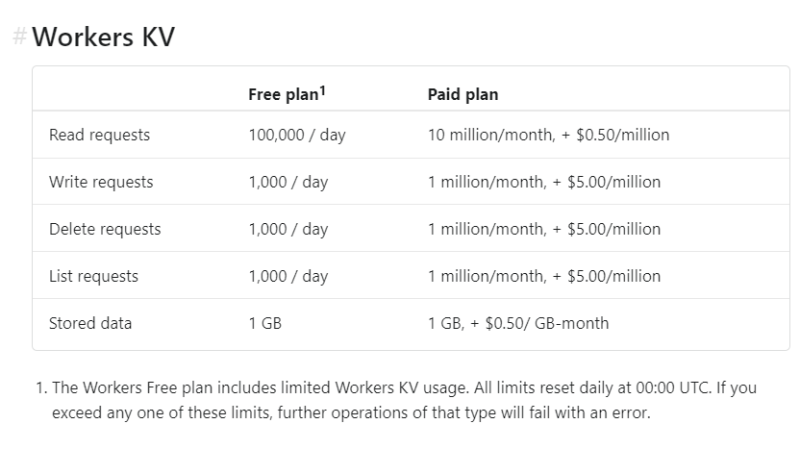Select the Delete requests row label
The height and width of the screenshot is (449, 800).
click(x=105, y=229)
